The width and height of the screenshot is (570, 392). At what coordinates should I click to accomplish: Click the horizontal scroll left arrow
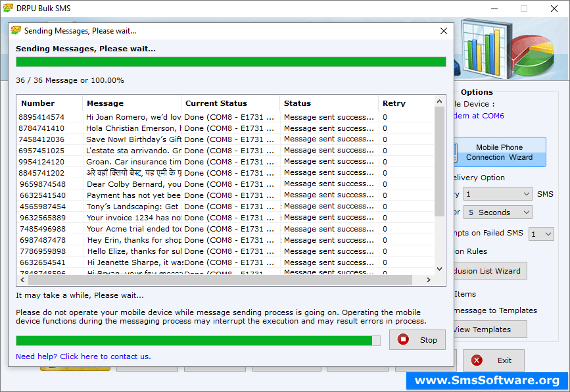pos(22,280)
